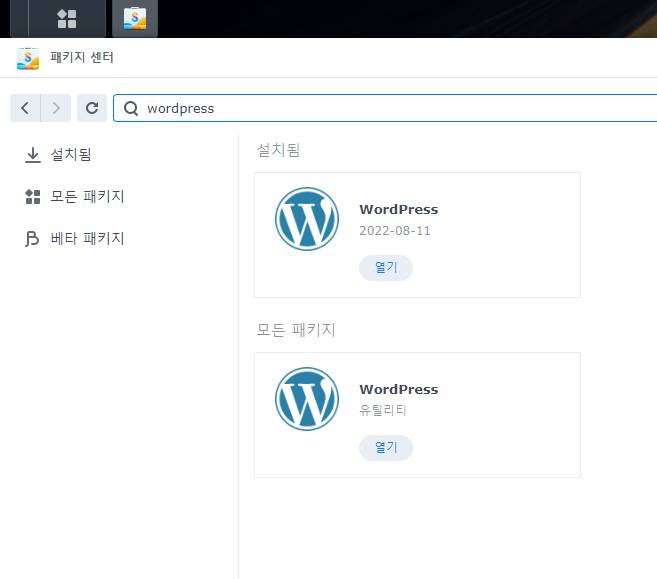Go back with the left arrow button
This screenshot has width=657, height=579.
pyautogui.click(x=25, y=108)
